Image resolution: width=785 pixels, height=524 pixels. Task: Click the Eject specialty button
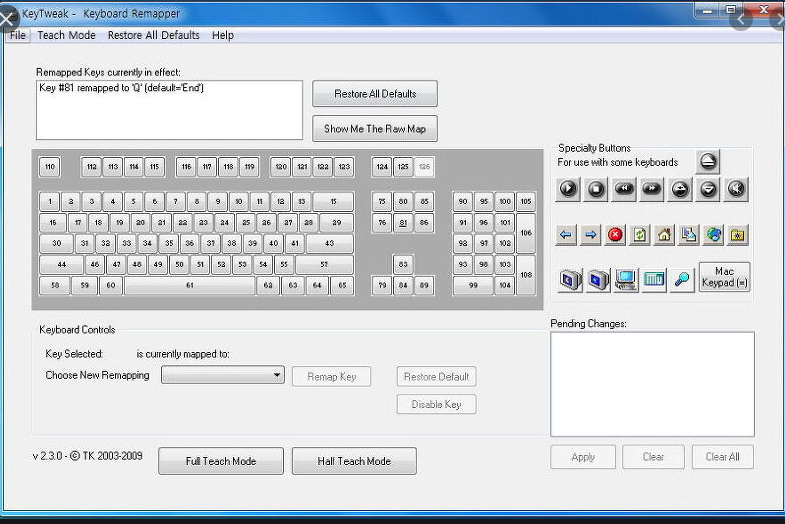(708, 161)
